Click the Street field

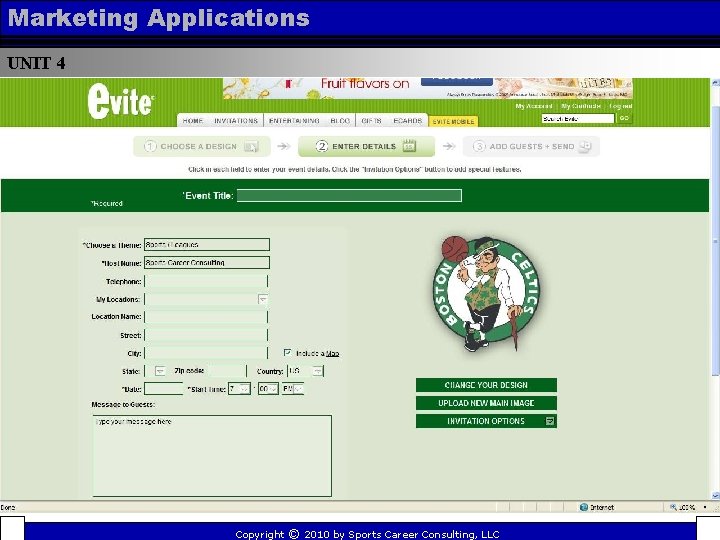pos(206,335)
